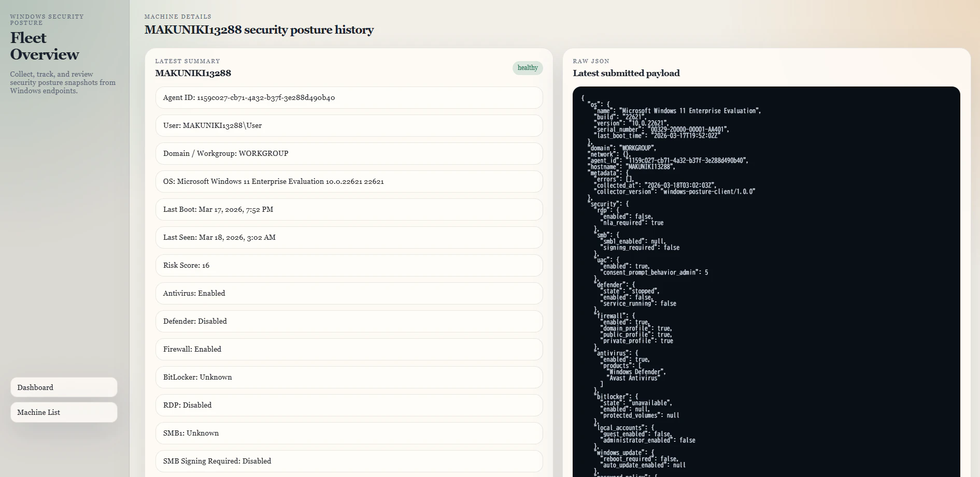Go to Machine List page
980x477 pixels.
(x=63, y=412)
